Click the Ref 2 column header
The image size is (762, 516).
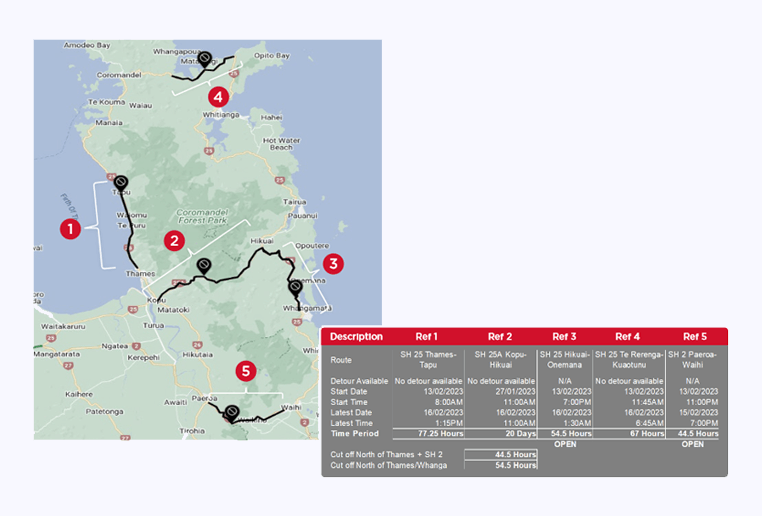coord(500,337)
